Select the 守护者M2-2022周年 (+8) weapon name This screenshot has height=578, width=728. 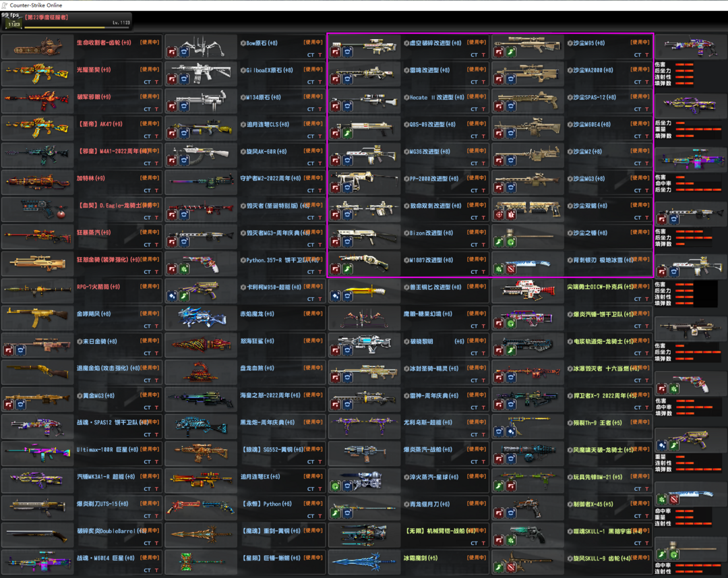[271, 179]
